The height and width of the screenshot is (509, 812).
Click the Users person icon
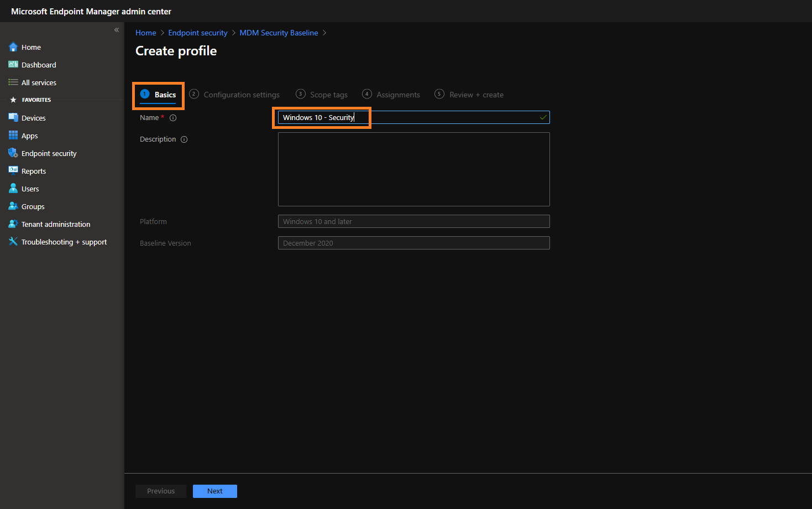click(13, 189)
